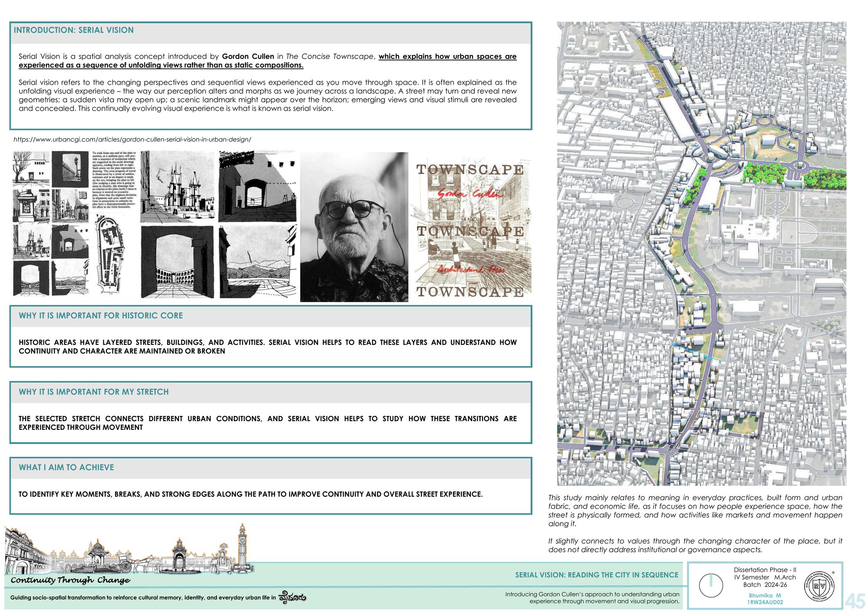Select the Gordon Cullen portrait photo
Image resolution: width=868 pixels, height=614 pixels.
click(354, 227)
